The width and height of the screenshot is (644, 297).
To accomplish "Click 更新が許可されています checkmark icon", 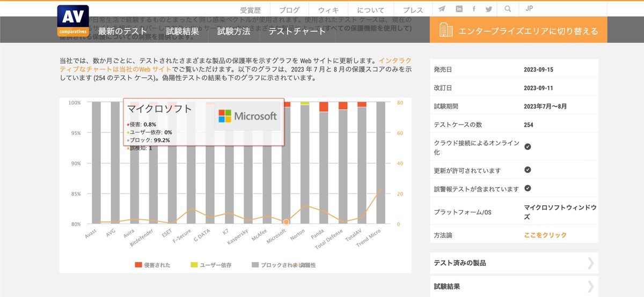I will [x=528, y=170].
